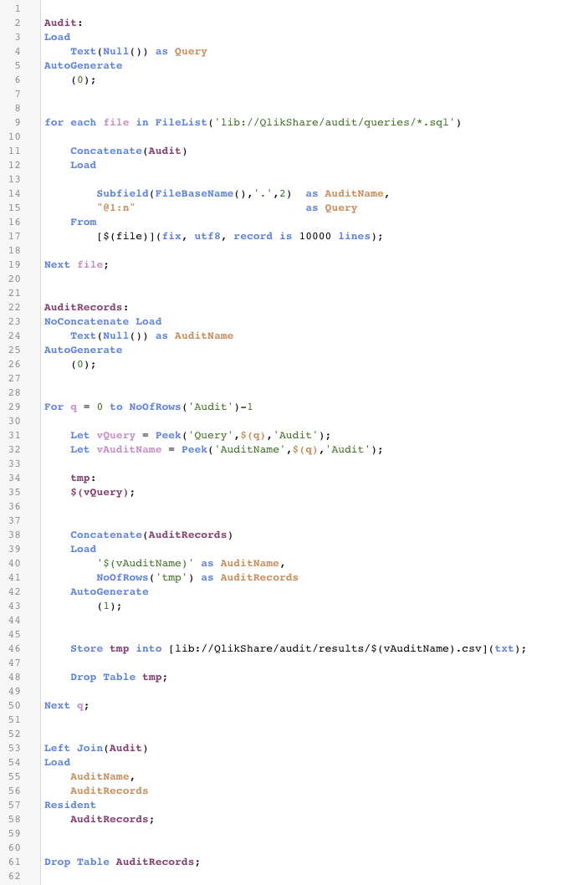Image resolution: width=588 pixels, height=885 pixels.
Task: Click the "@1:n" field reference
Action: pos(115,207)
